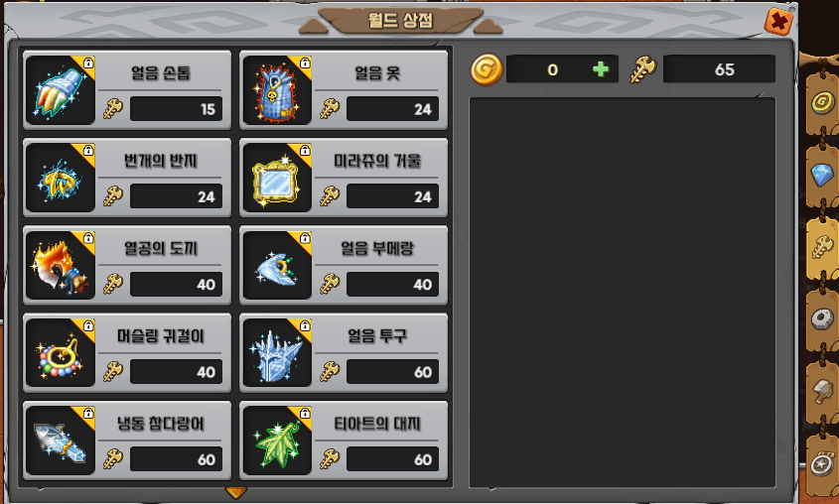The image size is (839, 504).
Task: Select the 머슬링 귀걸이 earring icon
Action: (x=60, y=353)
